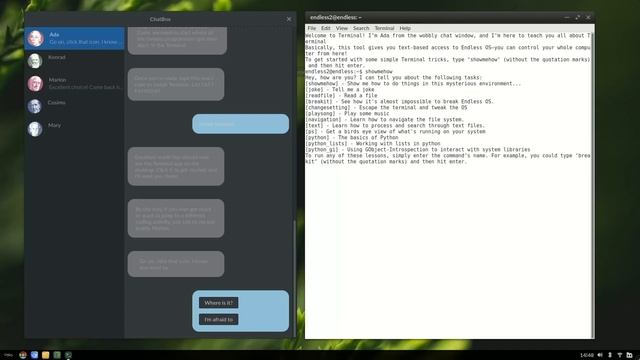The height and width of the screenshot is (360, 640).
Task: Click the 'endless2@endless:~$ showmehow' prompt line
Action: click(349, 71)
